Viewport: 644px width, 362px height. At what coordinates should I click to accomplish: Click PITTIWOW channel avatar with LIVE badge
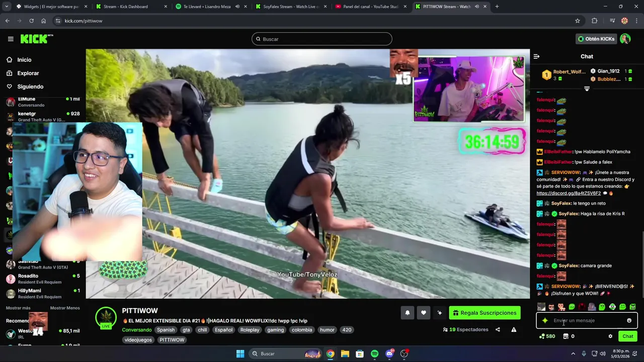(x=106, y=318)
